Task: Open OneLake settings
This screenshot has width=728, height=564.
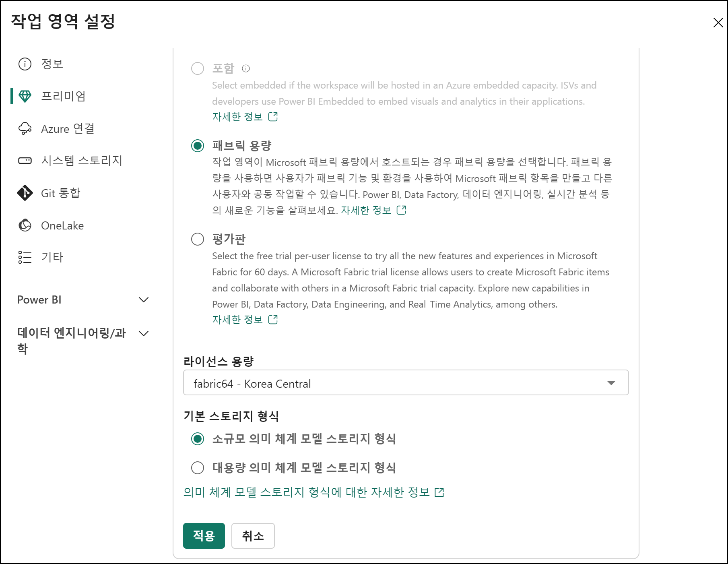Action: [x=62, y=225]
